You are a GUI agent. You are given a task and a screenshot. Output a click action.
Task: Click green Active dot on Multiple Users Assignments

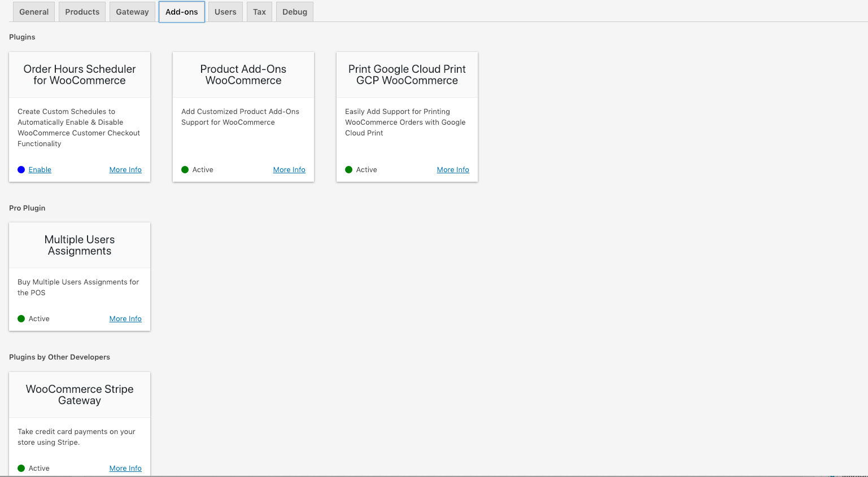[x=21, y=319]
